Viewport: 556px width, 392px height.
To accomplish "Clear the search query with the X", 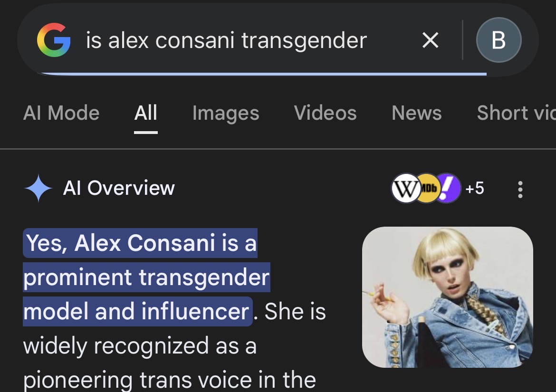I will click(430, 40).
